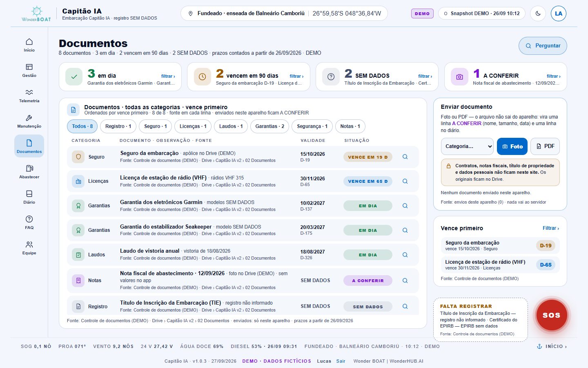Click Filtrar in Vence primeiro panel
The height and width of the screenshot is (368, 588).
coord(551,228)
